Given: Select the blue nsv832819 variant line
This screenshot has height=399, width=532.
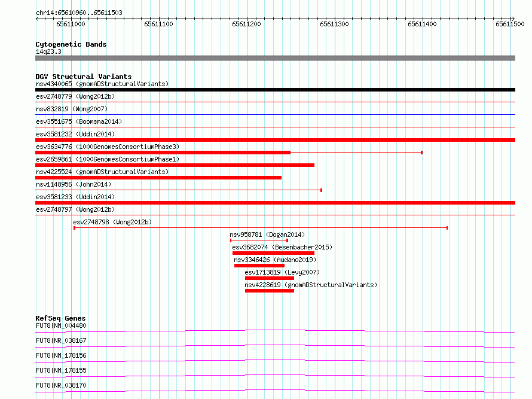Looking at the screenshot, I should (x=275, y=114).
